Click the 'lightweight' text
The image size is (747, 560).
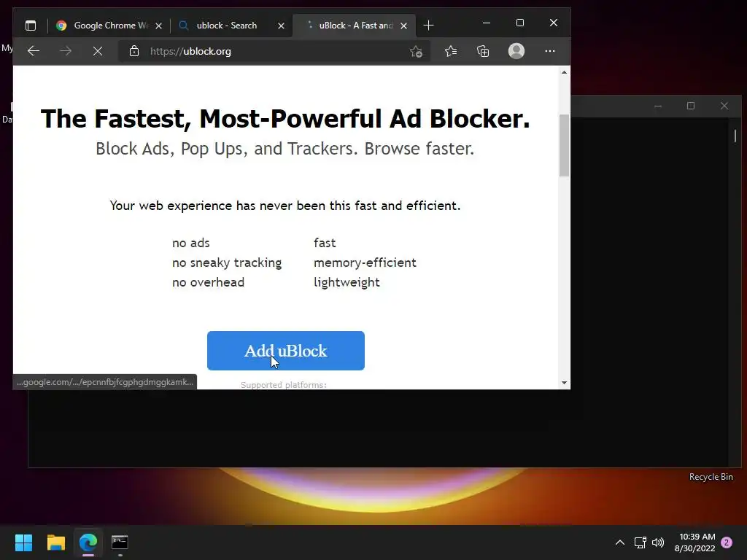[x=347, y=282]
